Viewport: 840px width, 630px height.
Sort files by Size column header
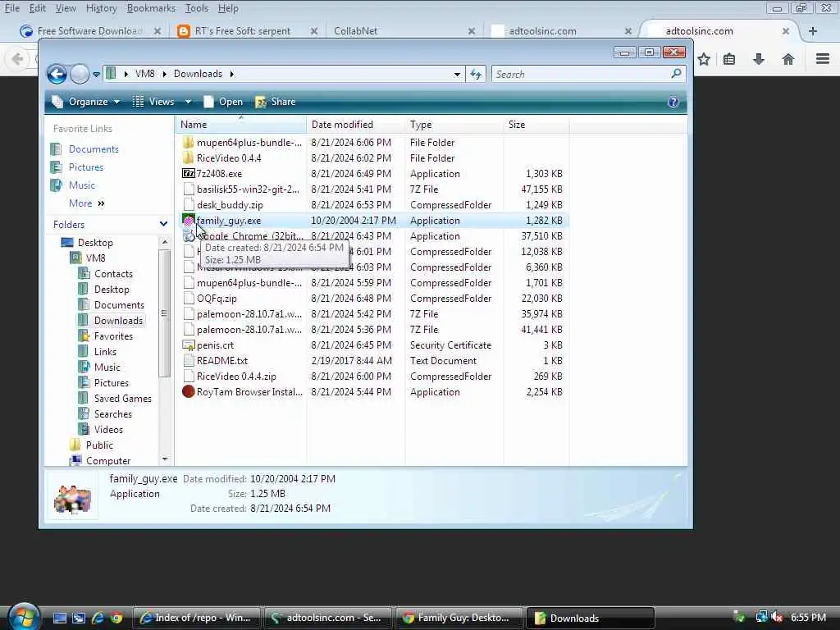click(536, 125)
